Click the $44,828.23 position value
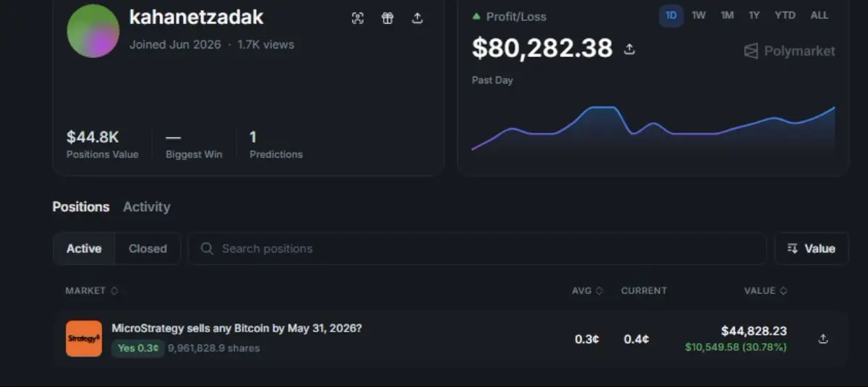This screenshot has height=387, width=868. [x=754, y=331]
